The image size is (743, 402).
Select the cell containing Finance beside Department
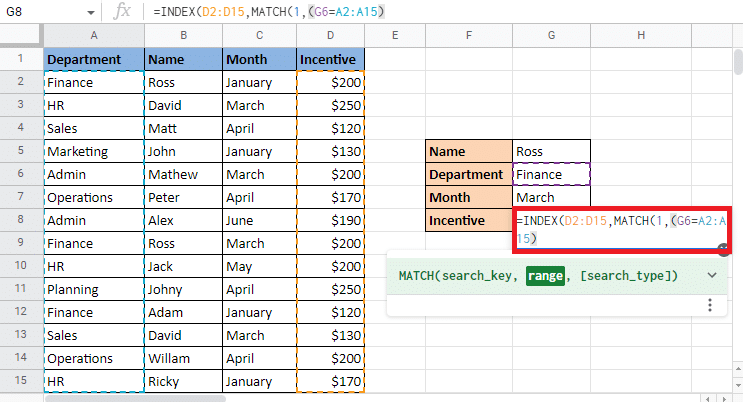(x=551, y=174)
